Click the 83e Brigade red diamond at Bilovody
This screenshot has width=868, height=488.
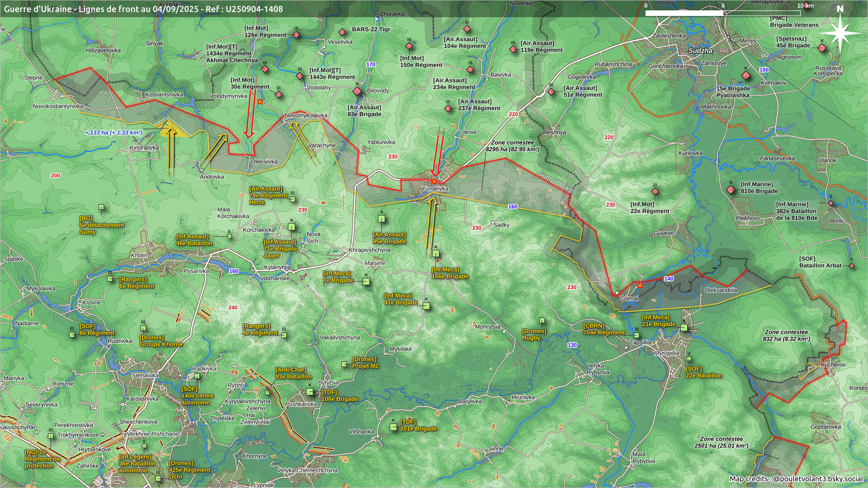(x=357, y=92)
